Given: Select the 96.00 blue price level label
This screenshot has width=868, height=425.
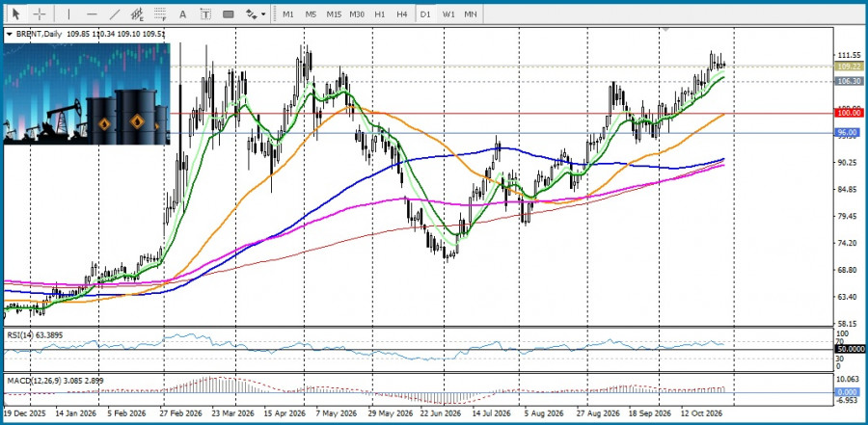Looking at the screenshot, I should click(x=849, y=133).
